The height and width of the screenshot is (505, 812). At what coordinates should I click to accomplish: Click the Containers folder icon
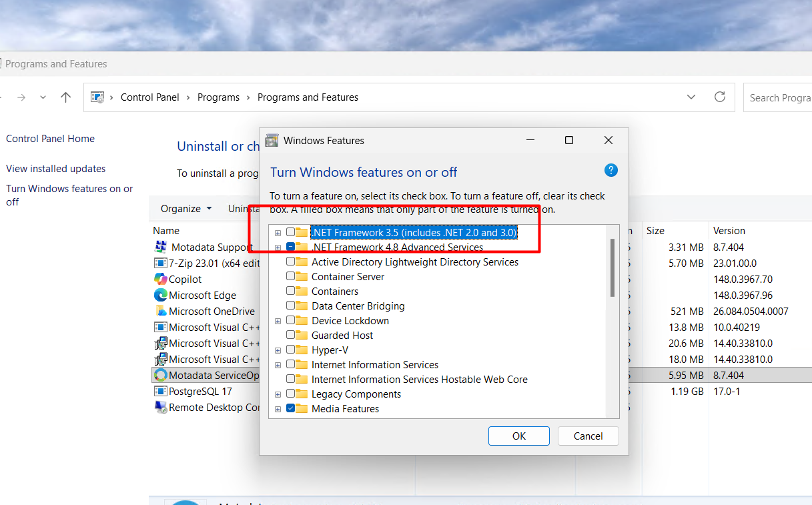tap(302, 292)
